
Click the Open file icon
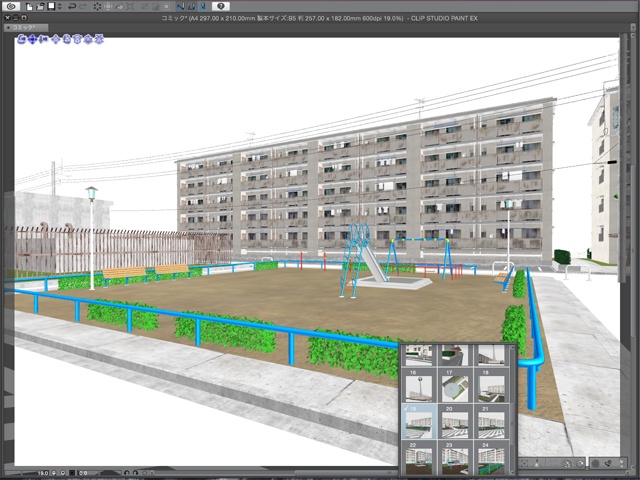pos(40,7)
